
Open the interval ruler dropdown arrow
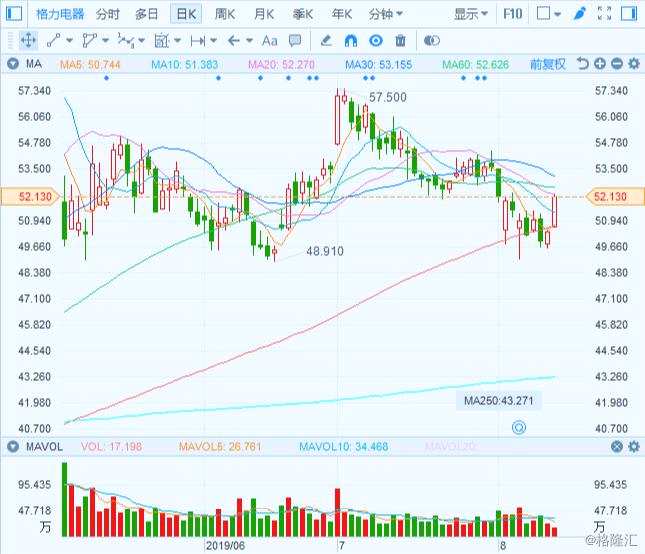tap(213, 41)
